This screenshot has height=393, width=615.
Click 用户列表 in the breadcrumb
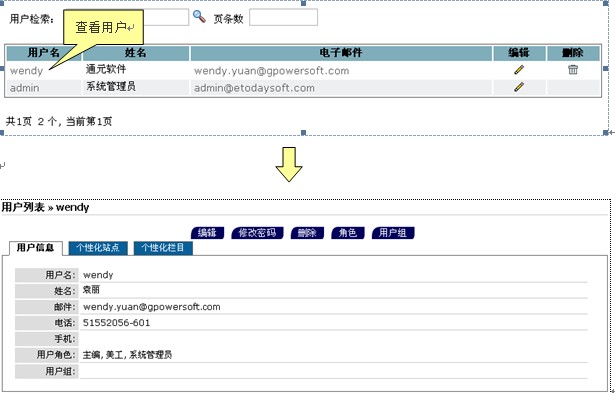[23, 207]
